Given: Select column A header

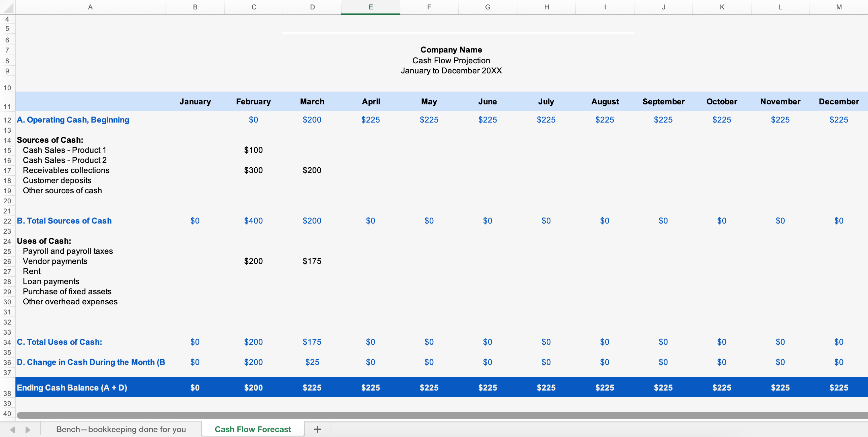Looking at the screenshot, I should 90,7.
